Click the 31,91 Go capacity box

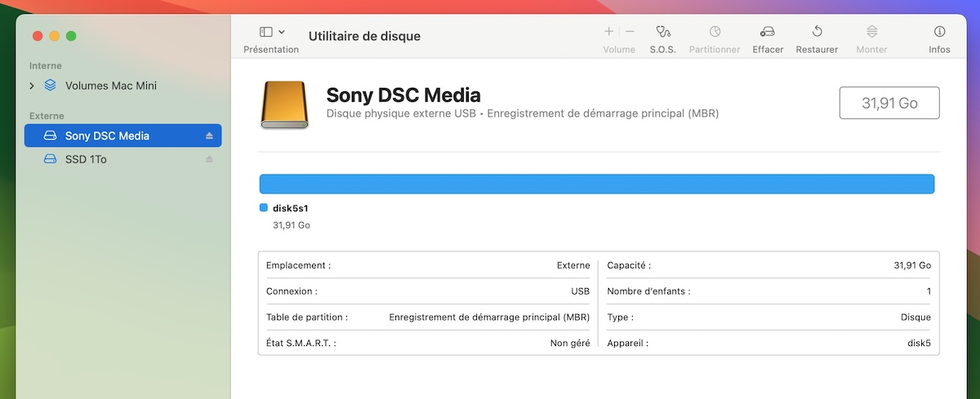[889, 103]
